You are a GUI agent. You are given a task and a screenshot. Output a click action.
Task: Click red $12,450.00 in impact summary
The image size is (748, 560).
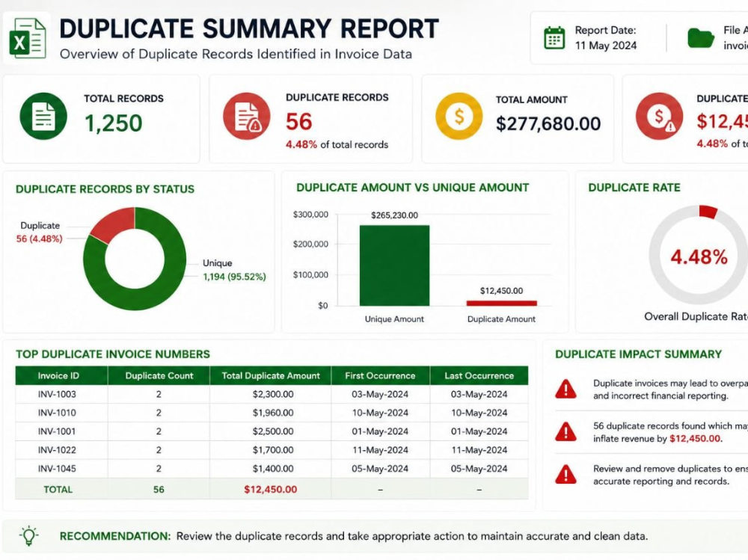click(x=695, y=438)
